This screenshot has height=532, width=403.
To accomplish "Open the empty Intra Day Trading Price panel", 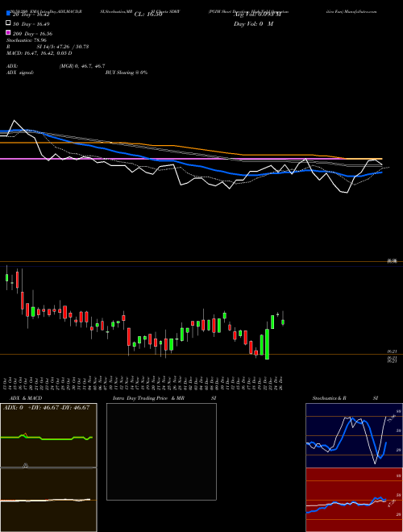I will click(x=161, y=451).
